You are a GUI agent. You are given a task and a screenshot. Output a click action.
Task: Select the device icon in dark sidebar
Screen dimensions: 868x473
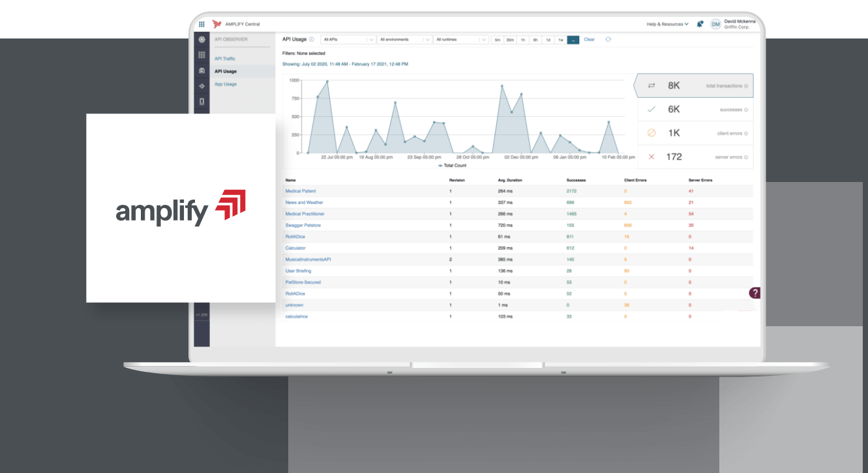click(x=202, y=101)
